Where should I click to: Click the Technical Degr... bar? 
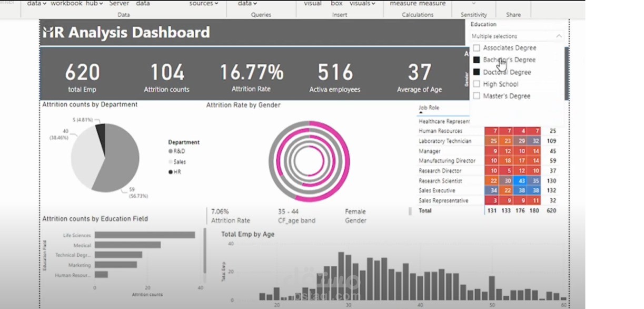118,255
